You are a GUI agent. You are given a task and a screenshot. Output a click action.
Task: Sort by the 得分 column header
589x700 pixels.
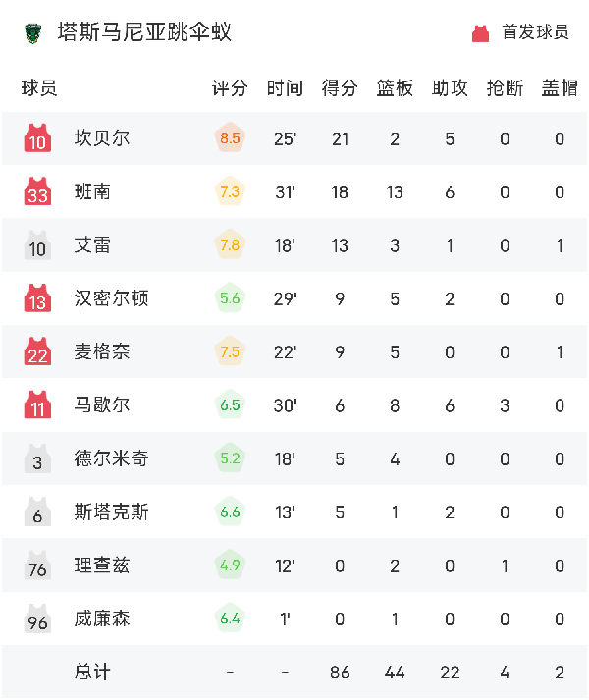[x=340, y=88]
